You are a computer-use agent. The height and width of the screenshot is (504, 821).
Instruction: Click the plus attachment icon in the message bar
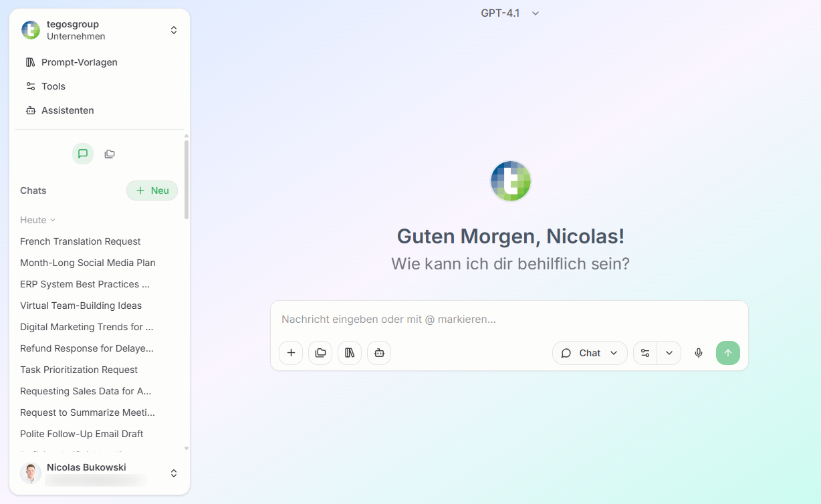click(290, 353)
